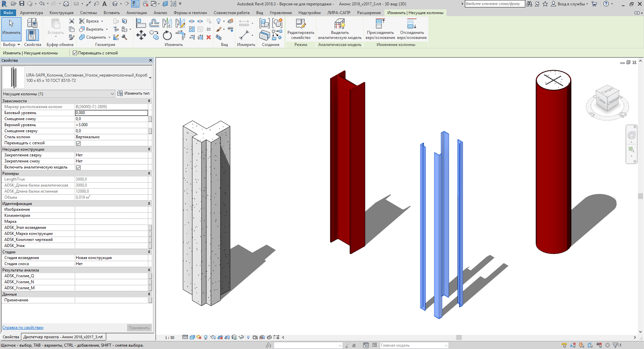Click the Measure distance icon

(x=244, y=35)
